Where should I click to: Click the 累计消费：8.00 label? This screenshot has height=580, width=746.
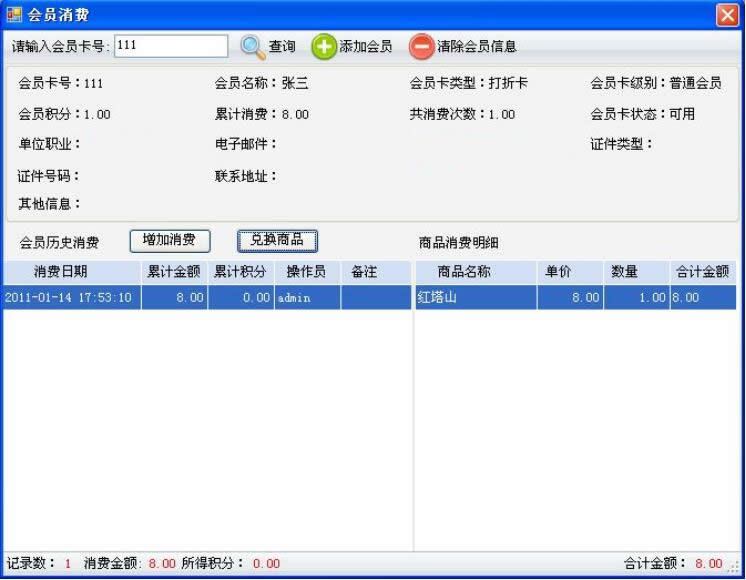tap(262, 114)
